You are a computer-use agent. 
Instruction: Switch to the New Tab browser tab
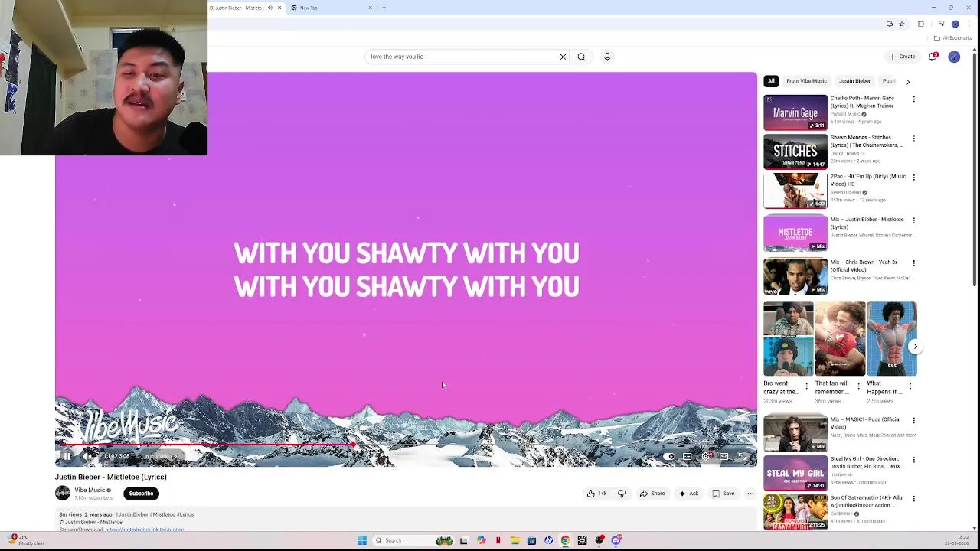click(x=329, y=8)
